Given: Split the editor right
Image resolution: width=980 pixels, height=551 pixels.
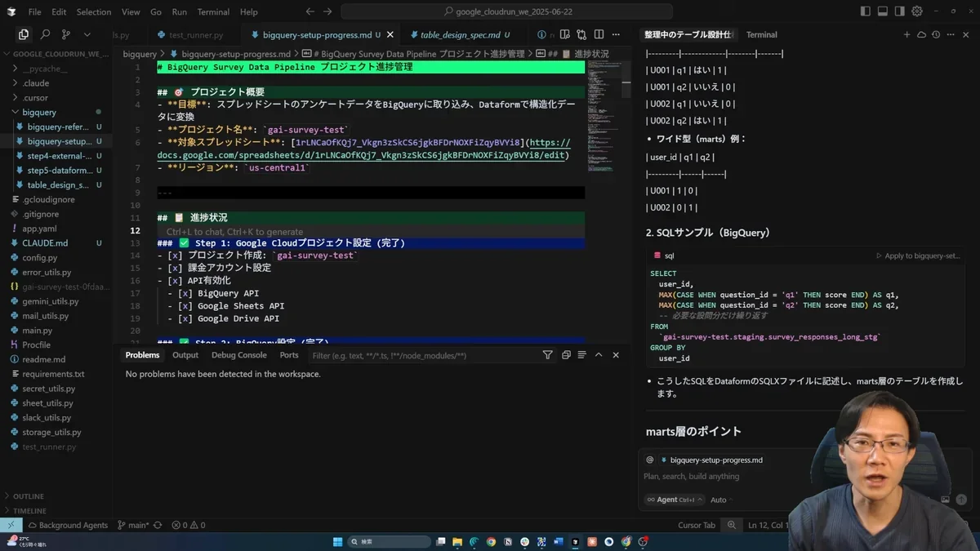Looking at the screenshot, I should 599,35.
